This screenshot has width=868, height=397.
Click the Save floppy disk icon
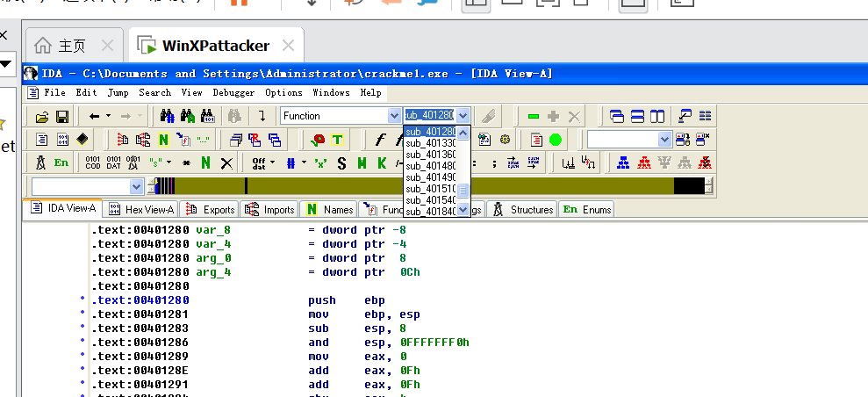pos(61,116)
